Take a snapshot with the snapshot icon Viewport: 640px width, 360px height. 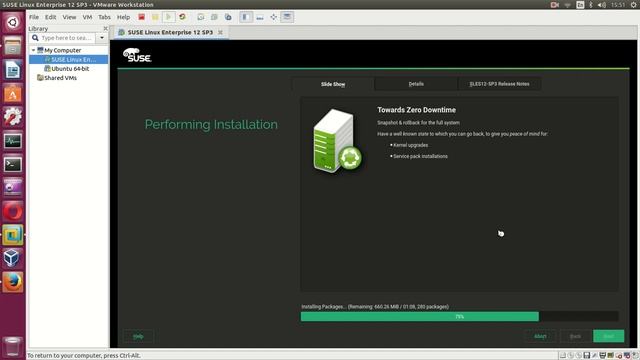pos(201,17)
